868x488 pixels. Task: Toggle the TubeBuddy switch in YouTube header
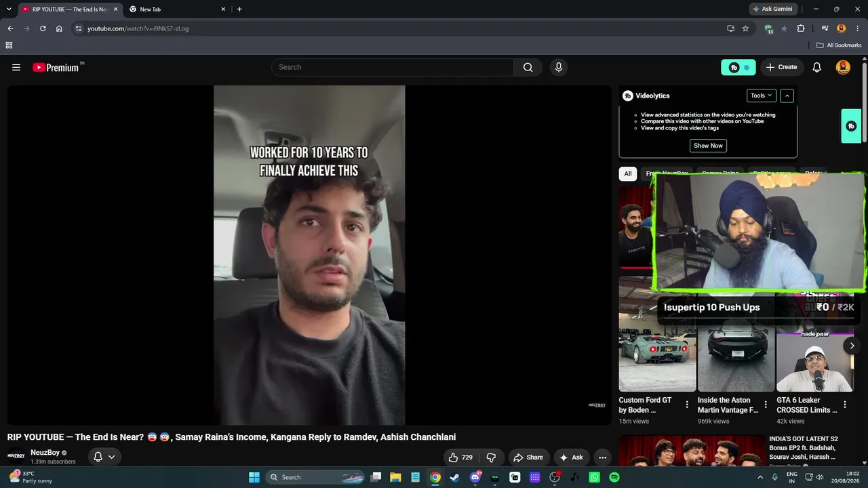[x=738, y=67]
